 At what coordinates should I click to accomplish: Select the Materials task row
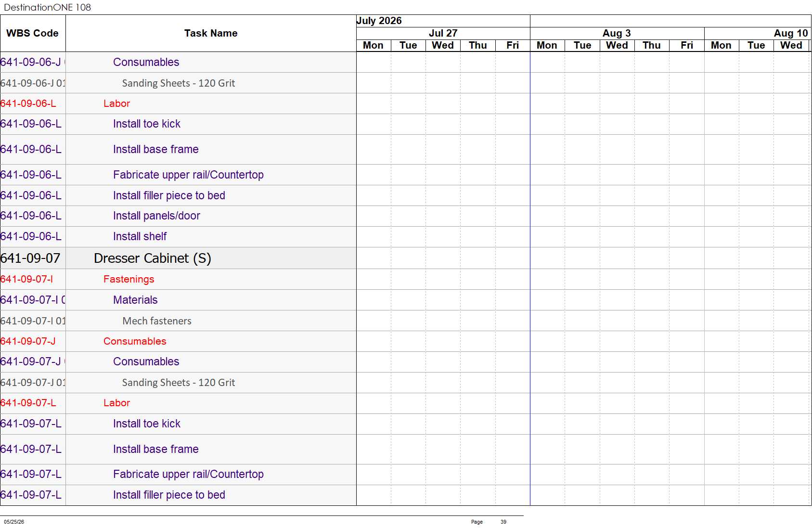[x=135, y=300]
